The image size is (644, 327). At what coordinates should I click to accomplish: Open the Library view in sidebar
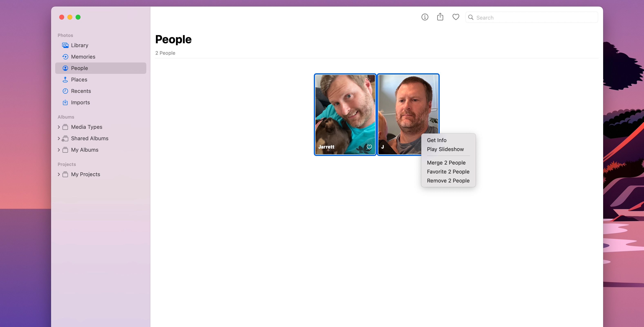pos(79,45)
